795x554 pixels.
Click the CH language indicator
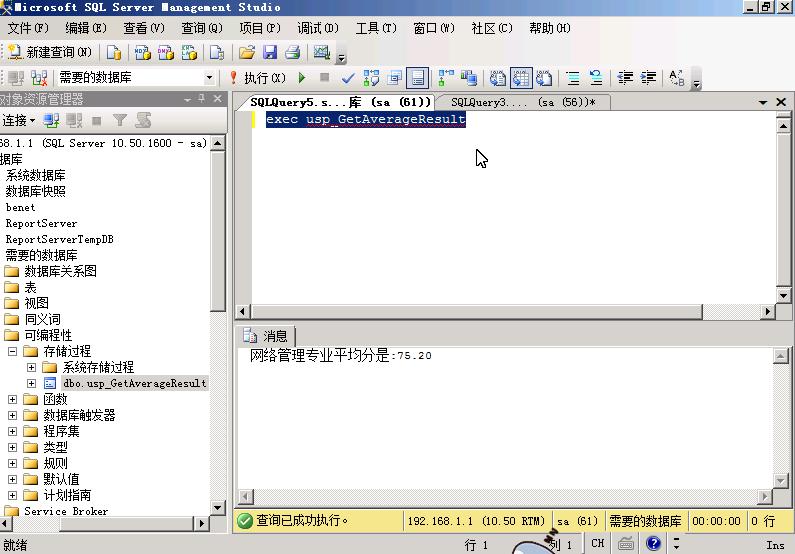pyautogui.click(x=597, y=543)
